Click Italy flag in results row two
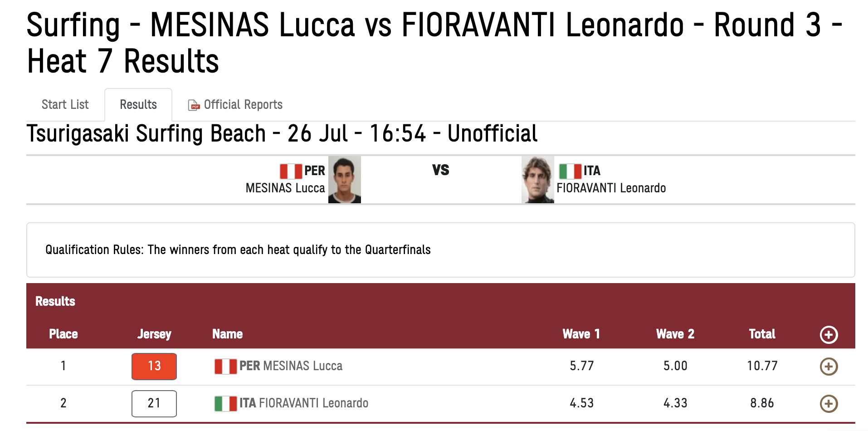868x431 pixels. (x=225, y=403)
